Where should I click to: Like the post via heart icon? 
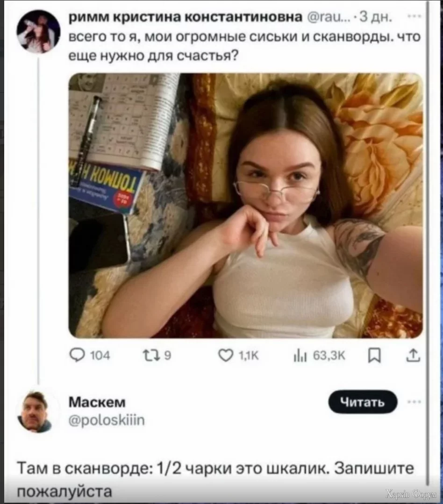coord(226,355)
